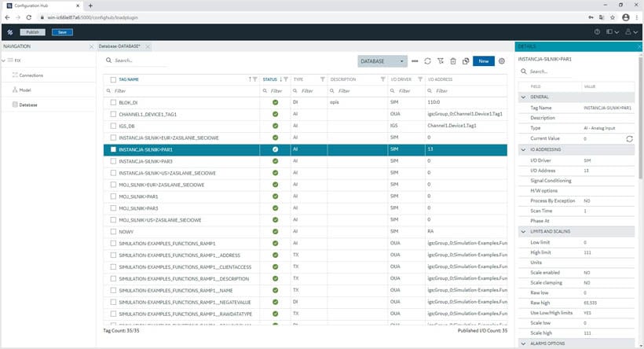Viewport: 644px width, 349px height.
Task: Switch to Database-DATABASE tab
Action: (x=119, y=46)
